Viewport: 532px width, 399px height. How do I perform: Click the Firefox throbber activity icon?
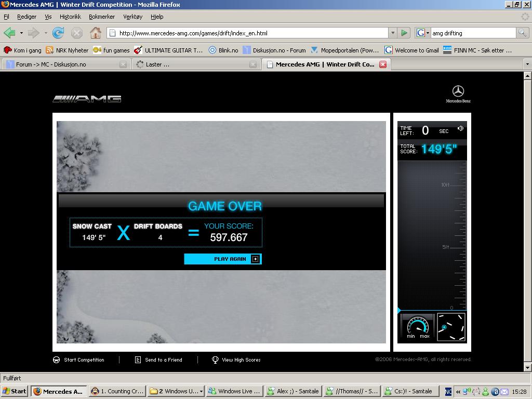pyautogui.click(x=525, y=17)
